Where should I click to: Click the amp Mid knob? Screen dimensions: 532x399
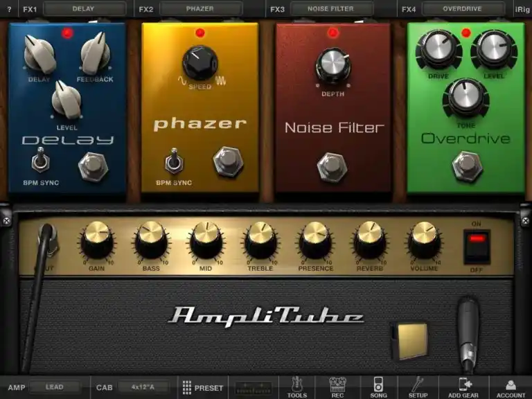click(206, 240)
